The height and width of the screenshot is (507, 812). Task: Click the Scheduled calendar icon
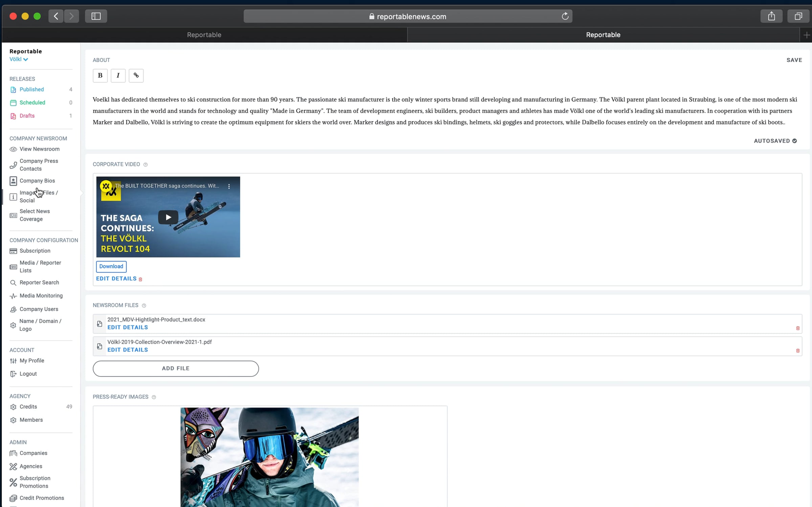(x=13, y=103)
